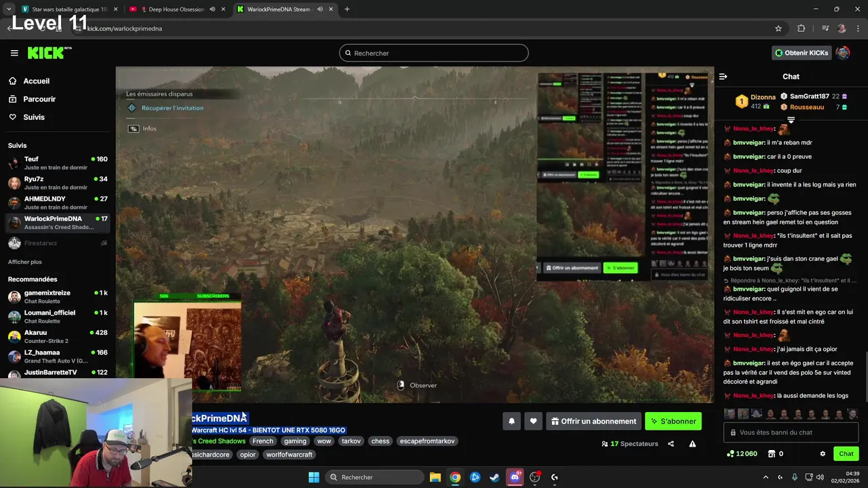This screenshot has height=488, width=868.
Task: Focus the Rechercher search field on Kick
Action: [434, 53]
